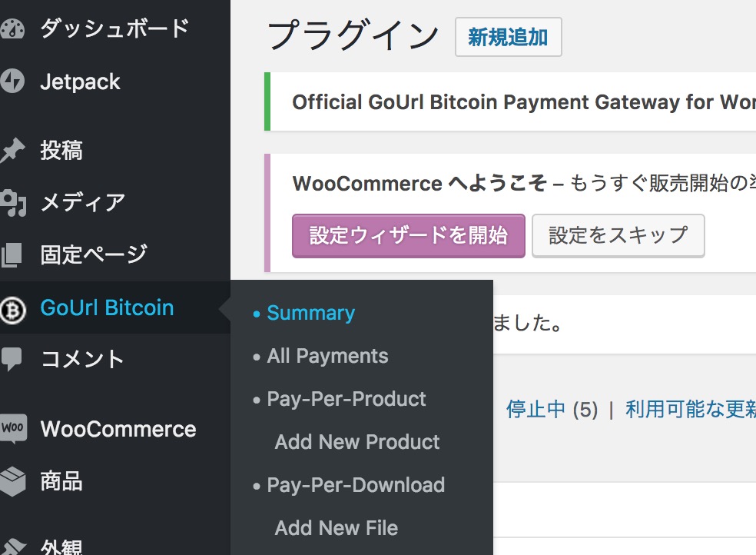Click the Woo logo icon
Screen dimensions: 756x555
pyautogui.click(x=13, y=427)
